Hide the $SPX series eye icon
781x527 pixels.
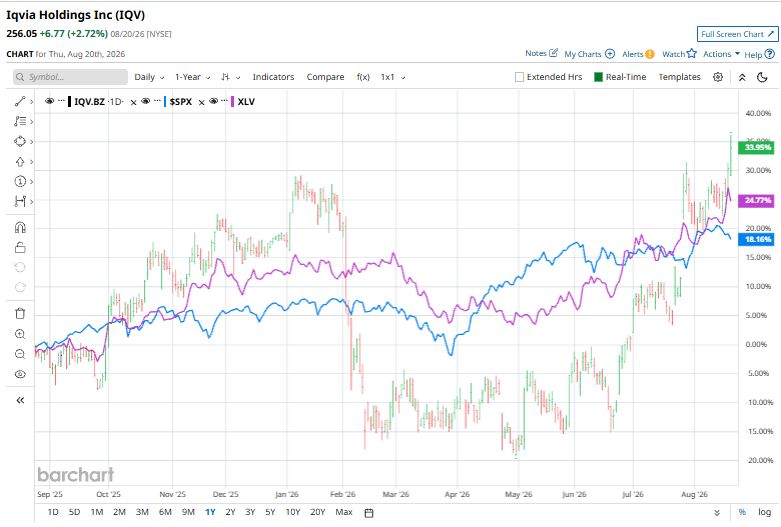[x=145, y=101]
